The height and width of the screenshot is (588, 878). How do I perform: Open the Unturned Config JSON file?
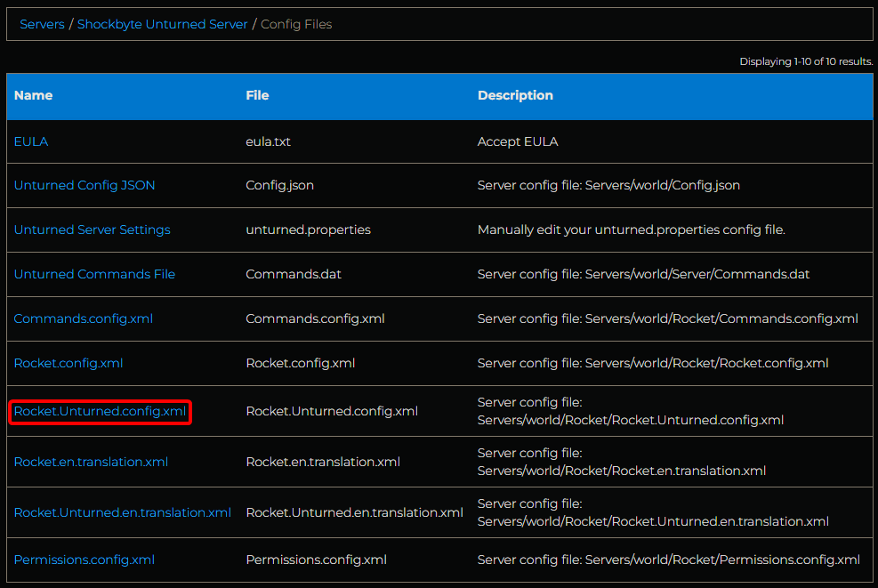pyautogui.click(x=84, y=185)
